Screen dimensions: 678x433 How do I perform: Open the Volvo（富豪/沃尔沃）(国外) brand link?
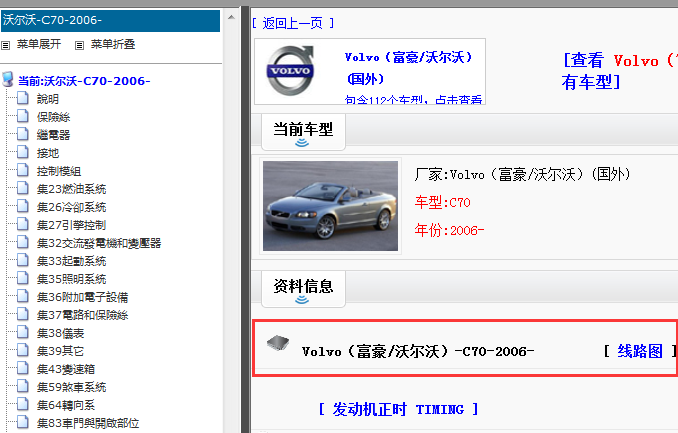pyautogui.click(x=409, y=68)
